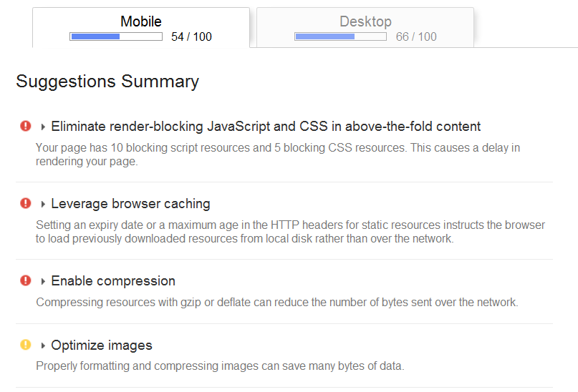This screenshot has height=392, width=578.
Task: Open the Eliminate render-blocking JavaScript and CSS heading
Action: (266, 126)
